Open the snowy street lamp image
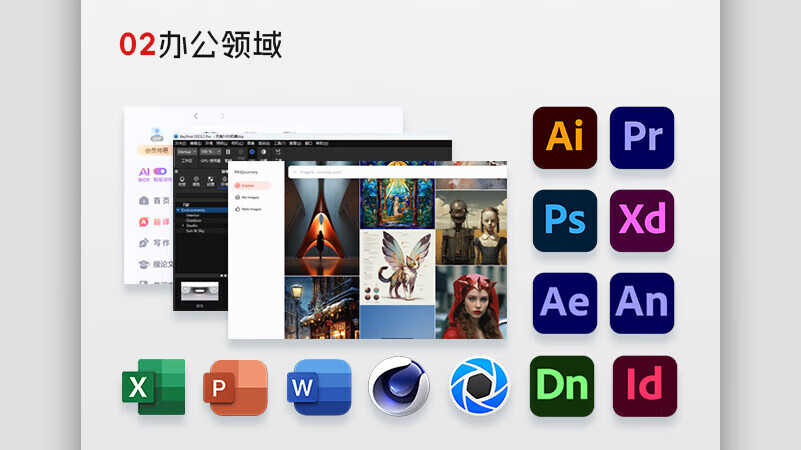801x450 pixels. 322,307
